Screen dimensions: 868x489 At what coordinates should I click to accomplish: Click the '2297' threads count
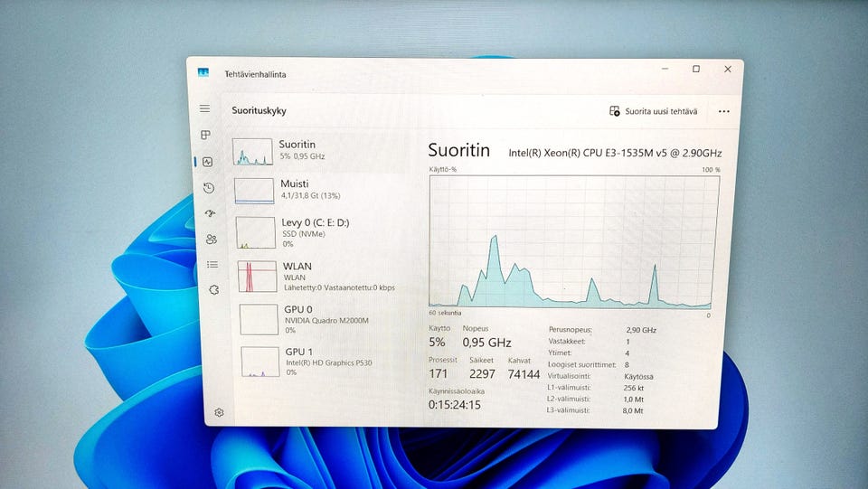click(x=482, y=374)
